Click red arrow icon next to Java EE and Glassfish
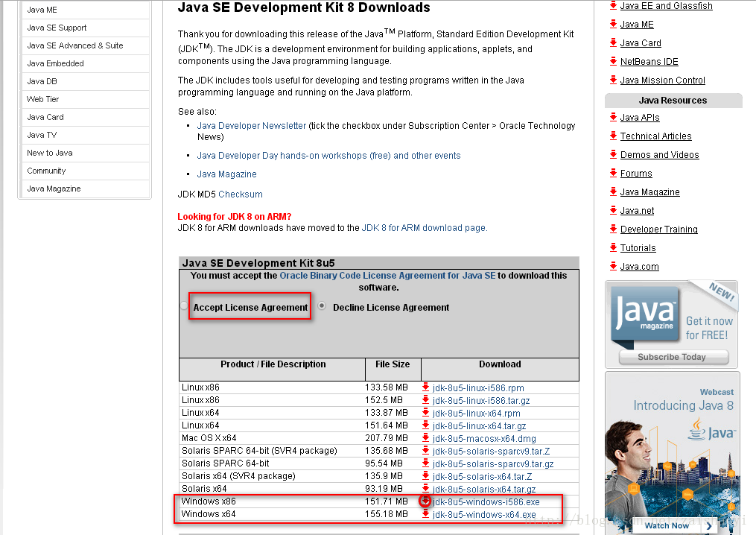This screenshot has width=756, height=535. 613,5
